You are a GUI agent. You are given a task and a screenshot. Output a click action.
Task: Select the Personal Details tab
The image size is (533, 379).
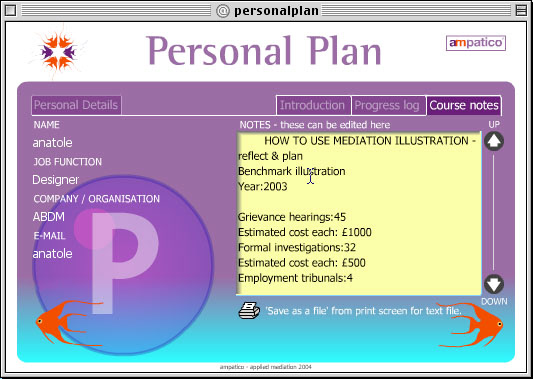click(x=76, y=105)
